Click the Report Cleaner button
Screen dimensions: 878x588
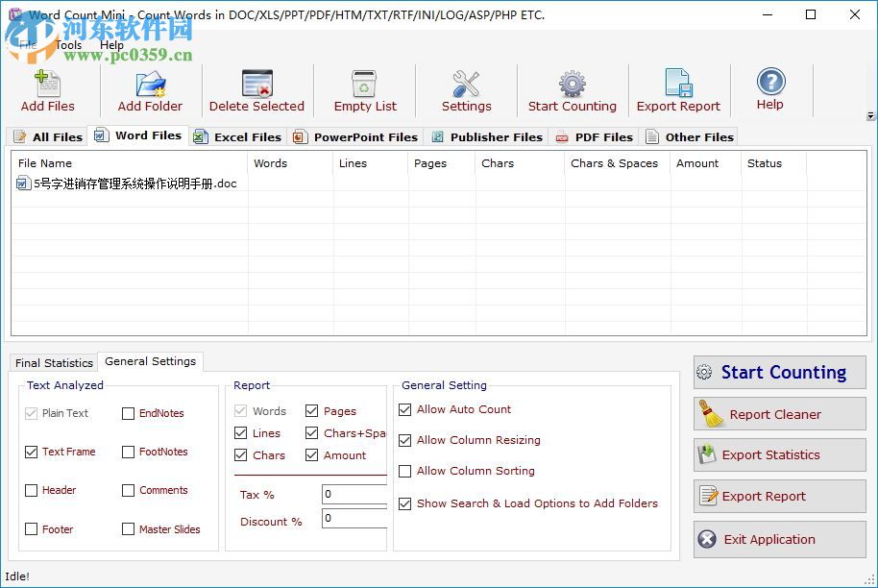coord(780,414)
